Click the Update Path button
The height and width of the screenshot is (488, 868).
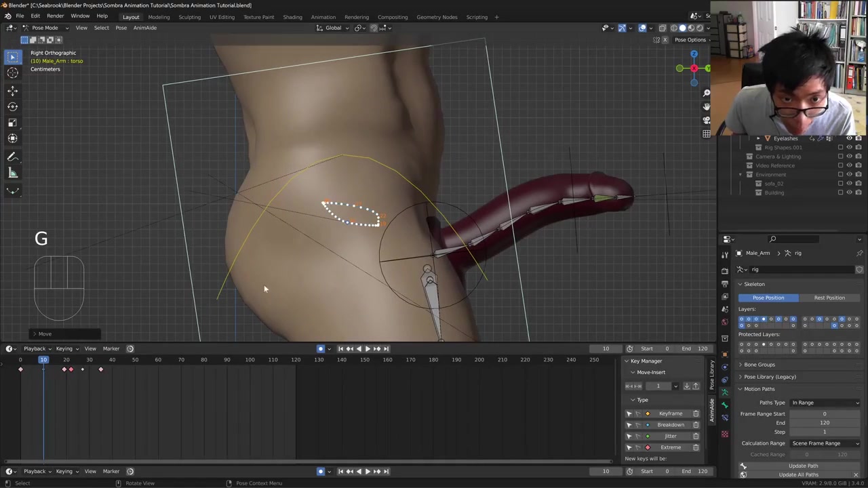tap(803, 466)
